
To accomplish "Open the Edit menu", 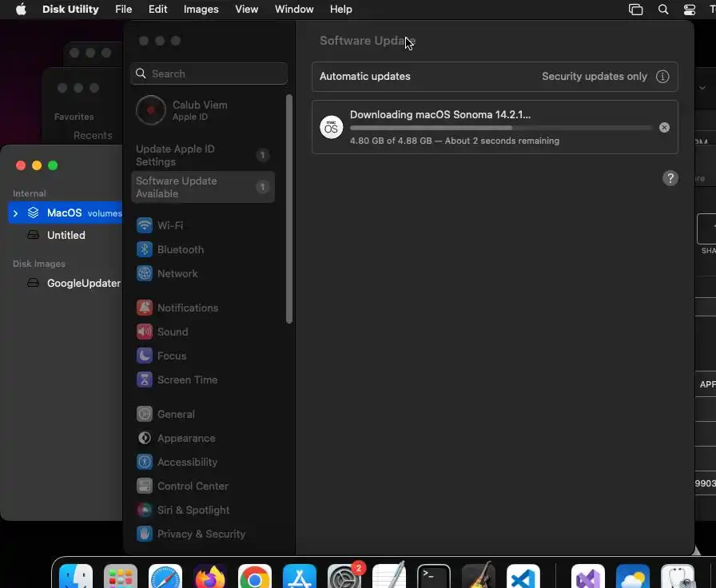I will (158, 9).
